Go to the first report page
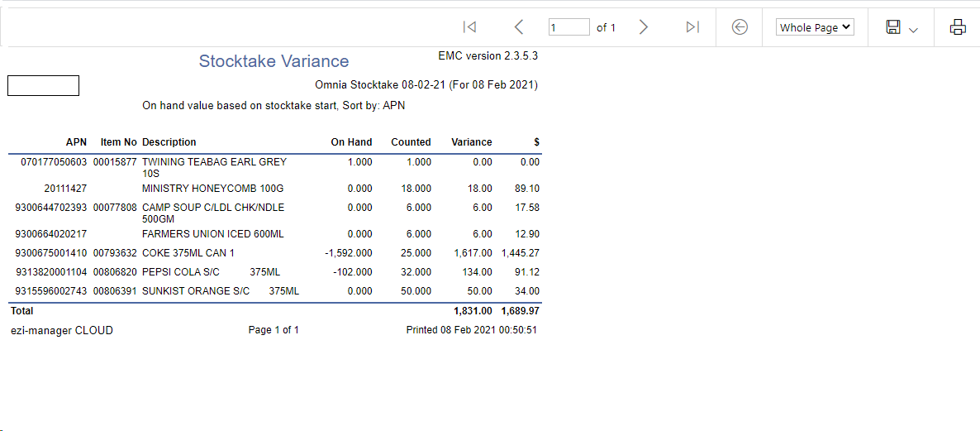The width and height of the screenshot is (980, 431). (469, 27)
